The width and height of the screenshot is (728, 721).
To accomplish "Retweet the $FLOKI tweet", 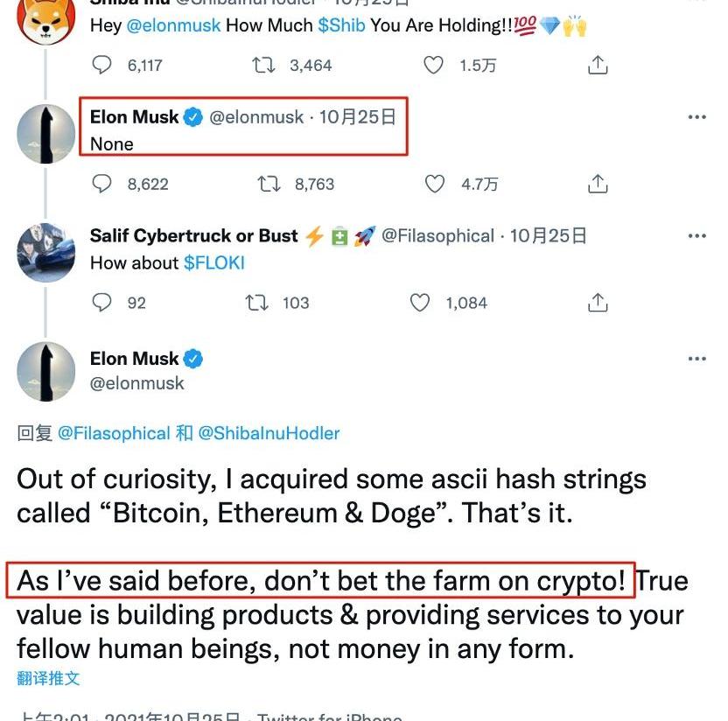I will pos(255,303).
